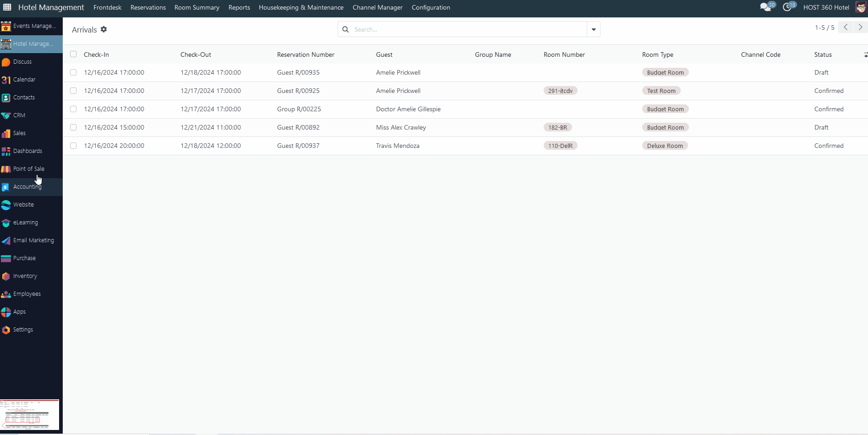Open conversations messages icon with badge 30

pyautogui.click(x=767, y=7)
